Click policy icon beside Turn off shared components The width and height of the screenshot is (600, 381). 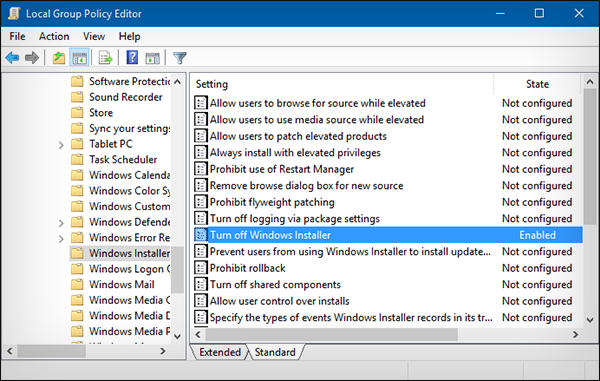click(x=201, y=284)
